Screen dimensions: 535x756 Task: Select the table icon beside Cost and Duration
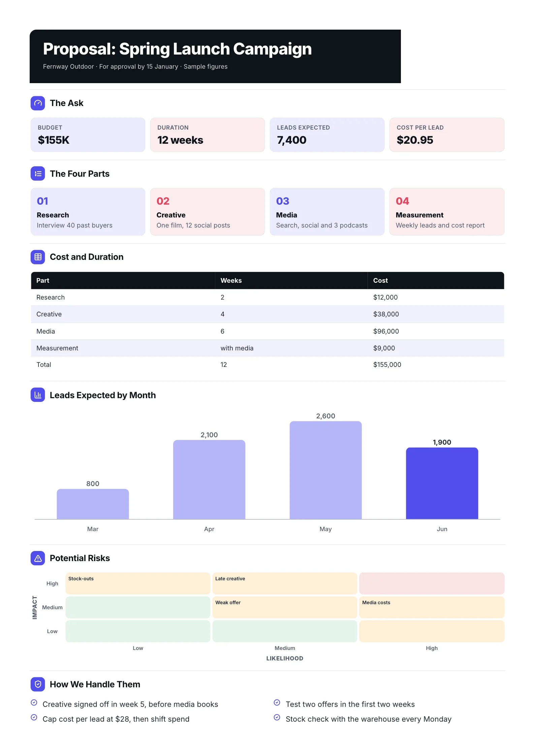point(38,257)
